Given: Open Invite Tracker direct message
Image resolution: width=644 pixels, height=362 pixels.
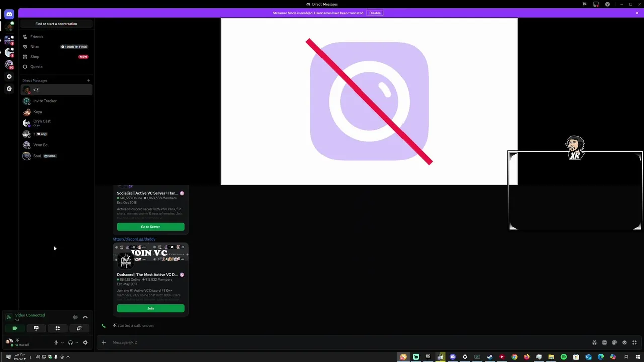Looking at the screenshot, I should (56, 101).
